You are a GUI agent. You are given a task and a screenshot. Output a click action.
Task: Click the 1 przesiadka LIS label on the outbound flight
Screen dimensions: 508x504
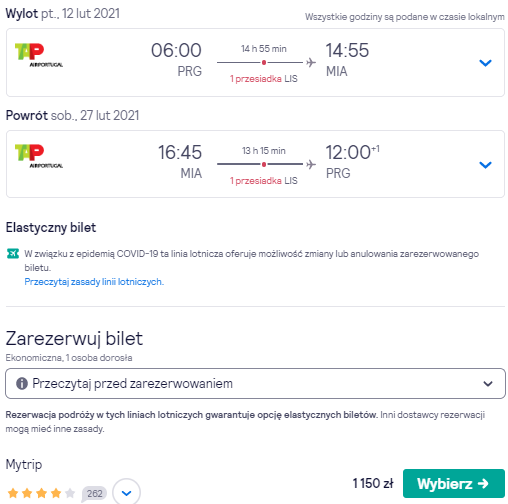(264, 79)
